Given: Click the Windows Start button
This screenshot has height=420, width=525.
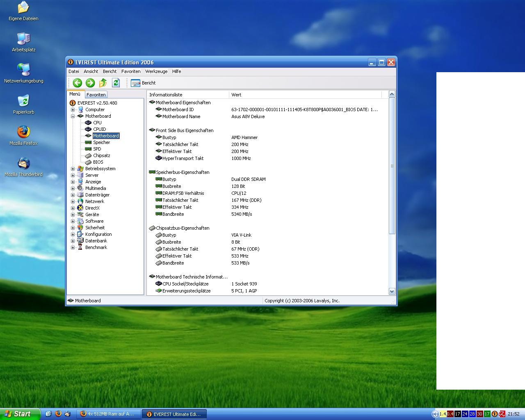Looking at the screenshot, I should 20,414.
